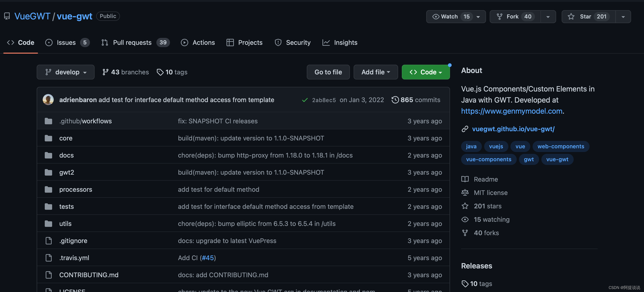
Task: Open the 865 commits history link
Action: pos(416,100)
